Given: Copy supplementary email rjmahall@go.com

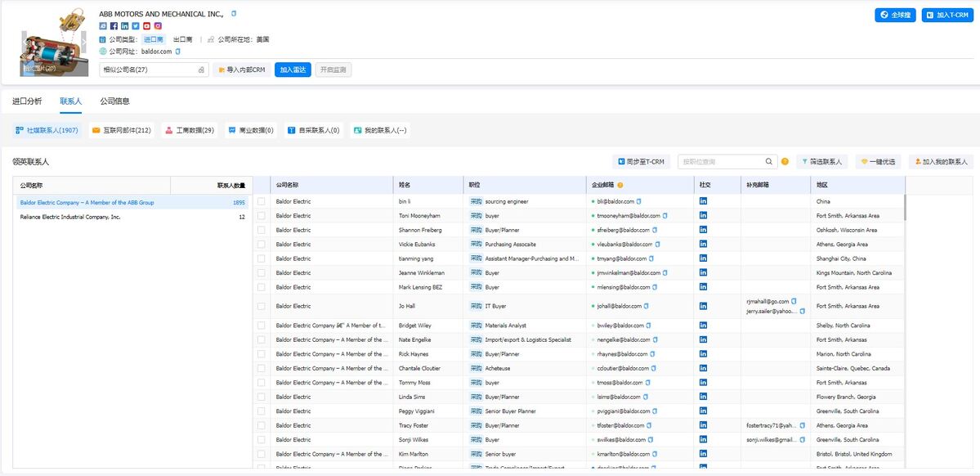Looking at the screenshot, I should click(x=794, y=302).
